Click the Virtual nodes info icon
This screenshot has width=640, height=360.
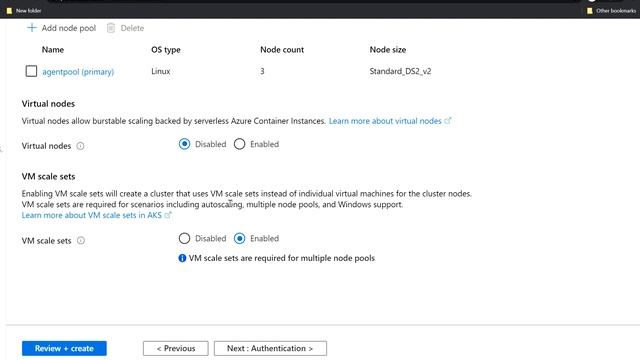pos(80,146)
